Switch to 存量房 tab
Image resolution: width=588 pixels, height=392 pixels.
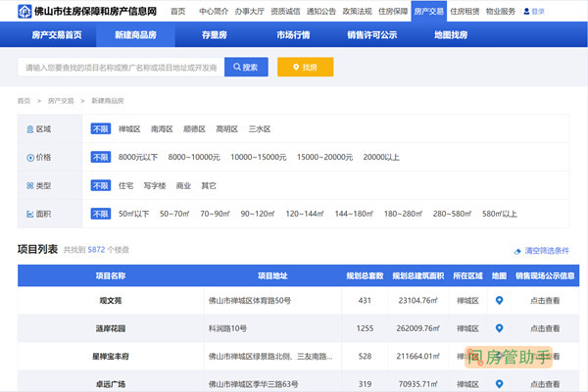(x=214, y=35)
